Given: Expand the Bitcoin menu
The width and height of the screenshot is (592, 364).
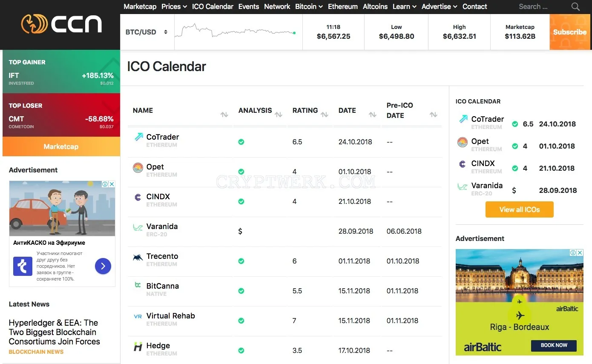Looking at the screenshot, I should coord(309,6).
